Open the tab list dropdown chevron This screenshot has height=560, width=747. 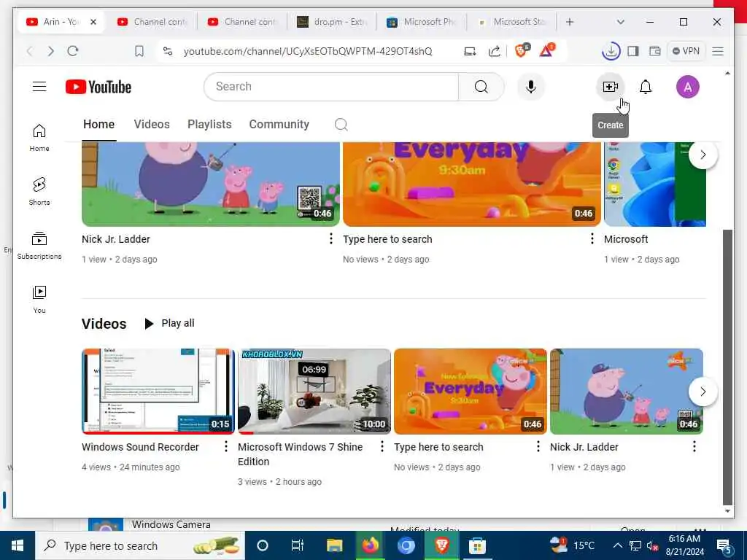pyautogui.click(x=620, y=22)
